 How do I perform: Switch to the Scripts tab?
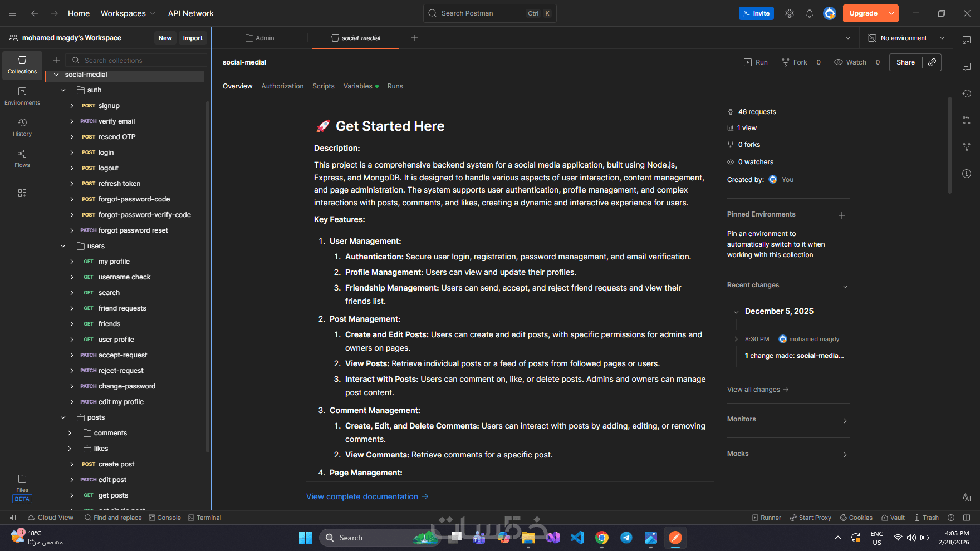[324, 86]
